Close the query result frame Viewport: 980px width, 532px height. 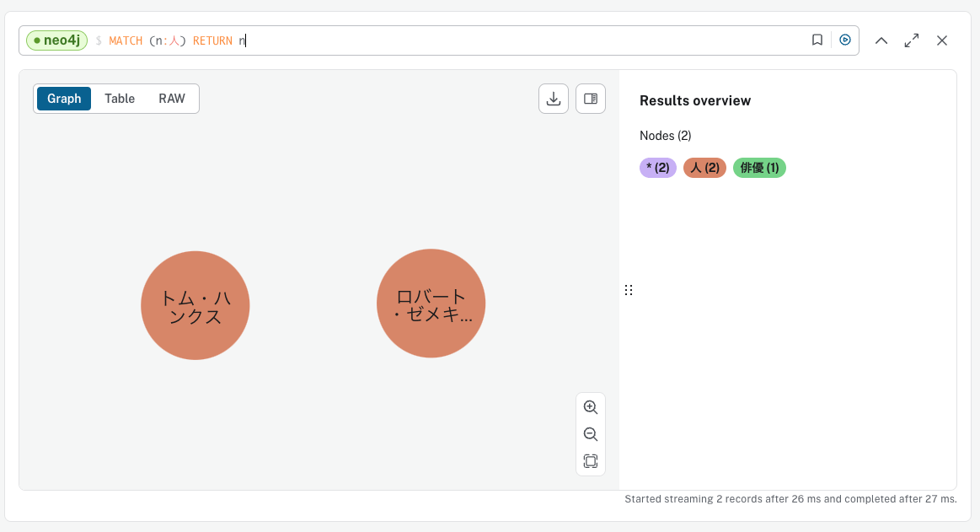(x=942, y=40)
